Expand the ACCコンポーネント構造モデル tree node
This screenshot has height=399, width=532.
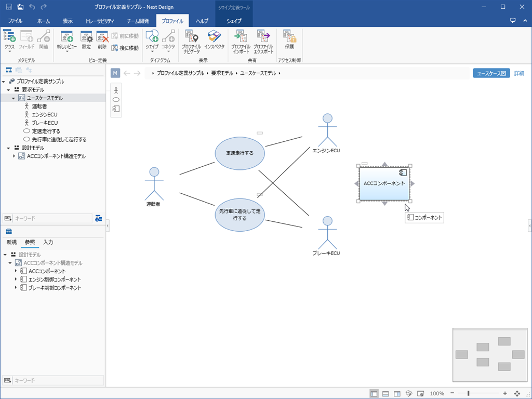coord(15,156)
